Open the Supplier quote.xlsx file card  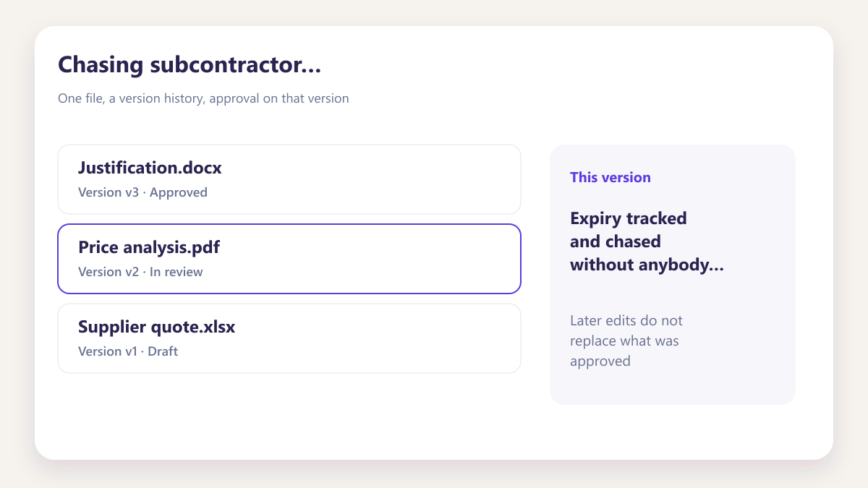click(289, 338)
